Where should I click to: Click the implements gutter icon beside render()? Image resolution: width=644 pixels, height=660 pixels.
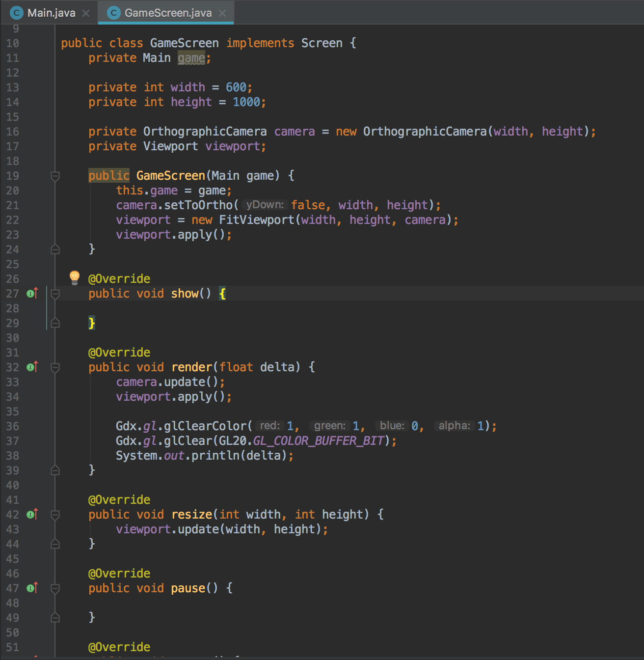tap(32, 367)
